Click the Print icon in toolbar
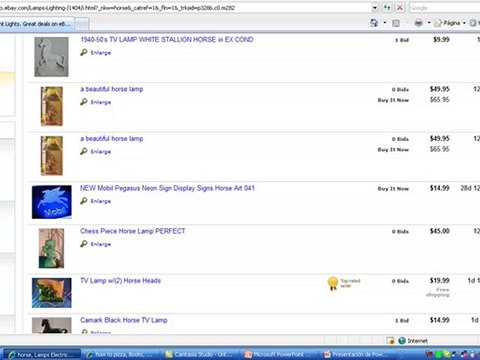480x360 pixels. click(x=419, y=23)
